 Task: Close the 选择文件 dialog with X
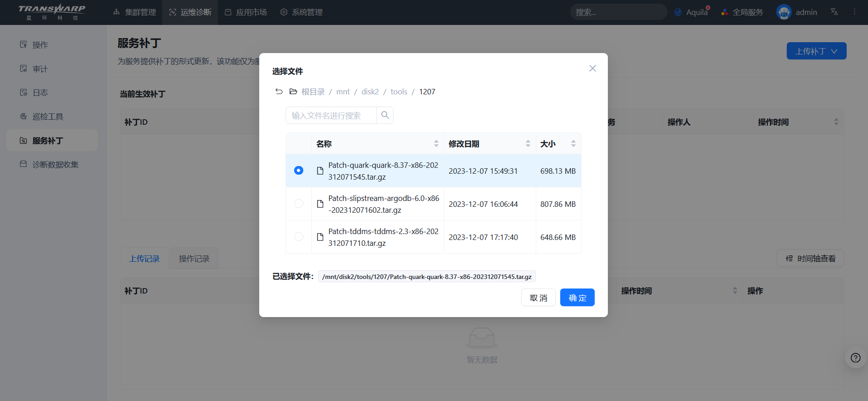(592, 68)
